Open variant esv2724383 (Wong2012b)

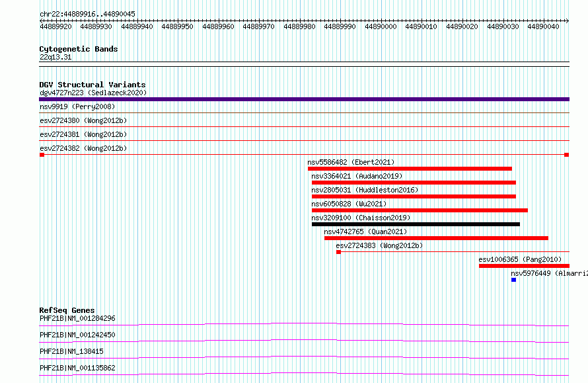click(x=379, y=245)
